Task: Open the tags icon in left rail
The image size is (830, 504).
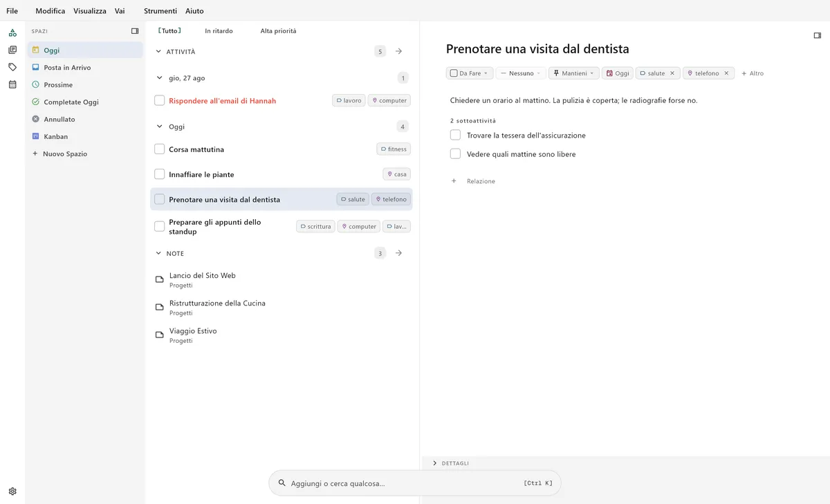Action: [x=12, y=67]
